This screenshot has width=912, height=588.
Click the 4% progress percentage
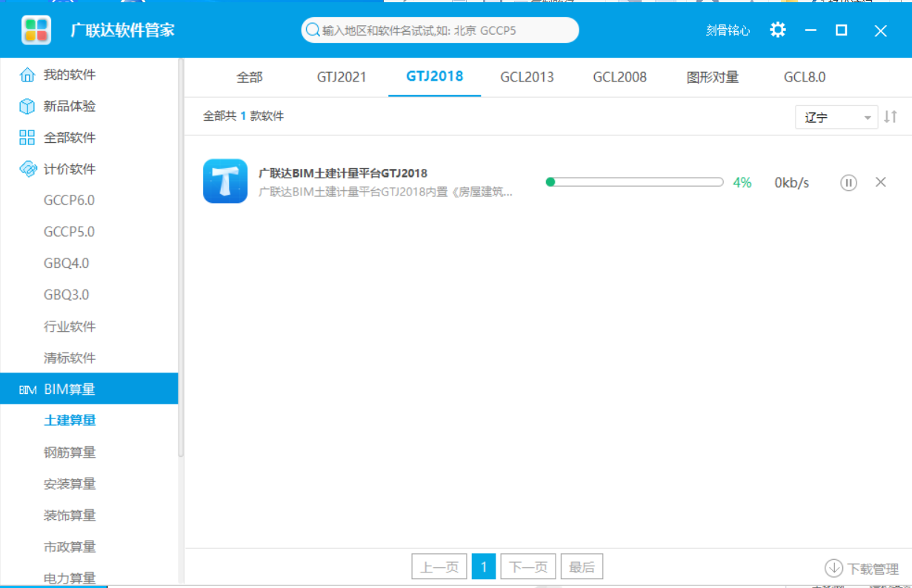tap(742, 182)
